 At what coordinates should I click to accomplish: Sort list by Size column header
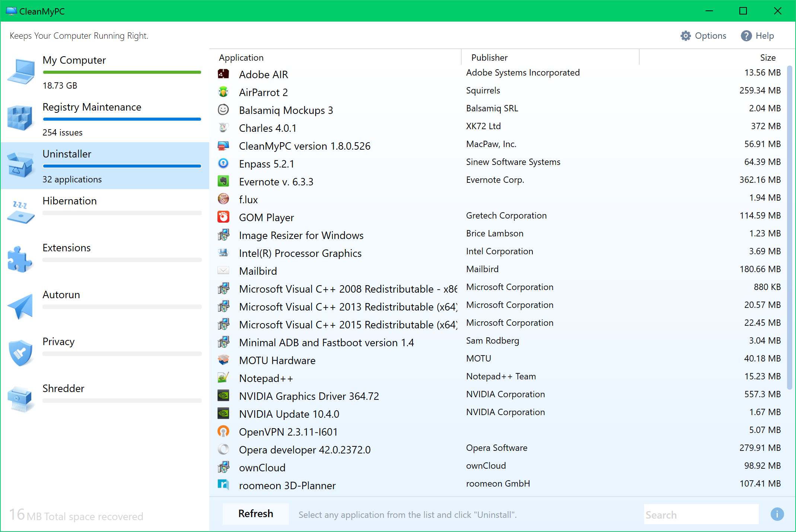767,58
